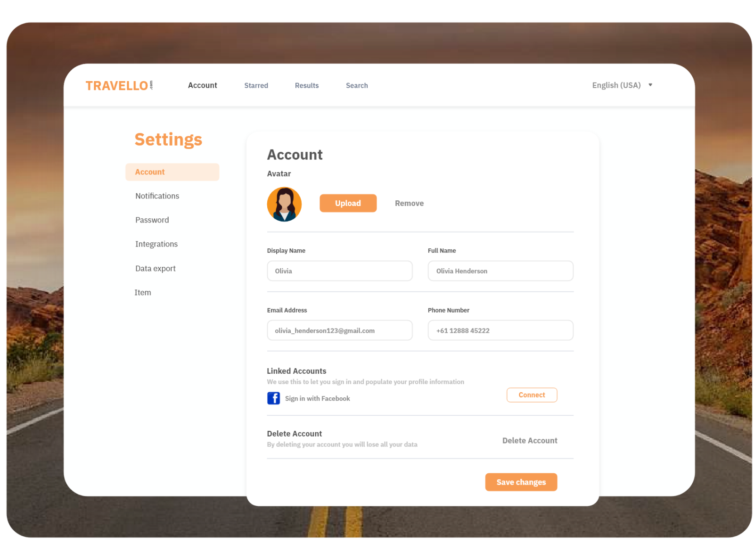Click Remove next to the avatar

[x=409, y=203]
